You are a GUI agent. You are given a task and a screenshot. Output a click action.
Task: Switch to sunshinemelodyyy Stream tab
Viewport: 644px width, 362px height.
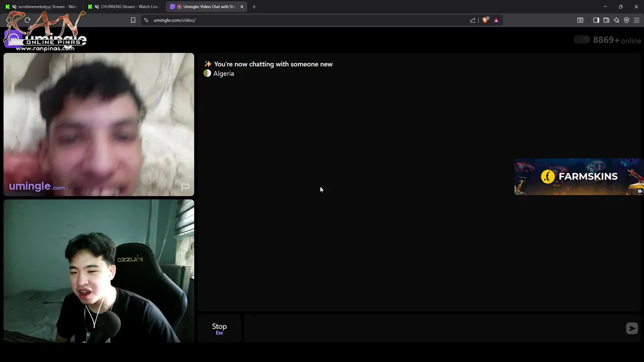point(42,7)
